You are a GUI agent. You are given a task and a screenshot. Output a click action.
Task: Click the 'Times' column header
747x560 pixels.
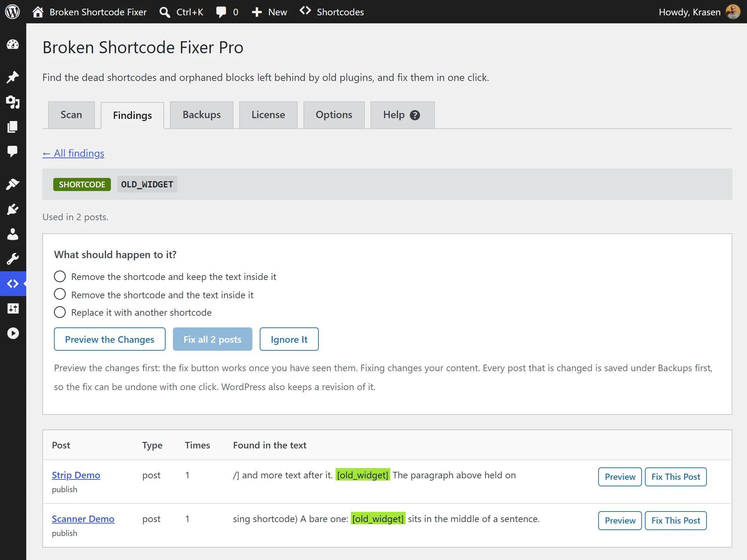[x=197, y=445]
